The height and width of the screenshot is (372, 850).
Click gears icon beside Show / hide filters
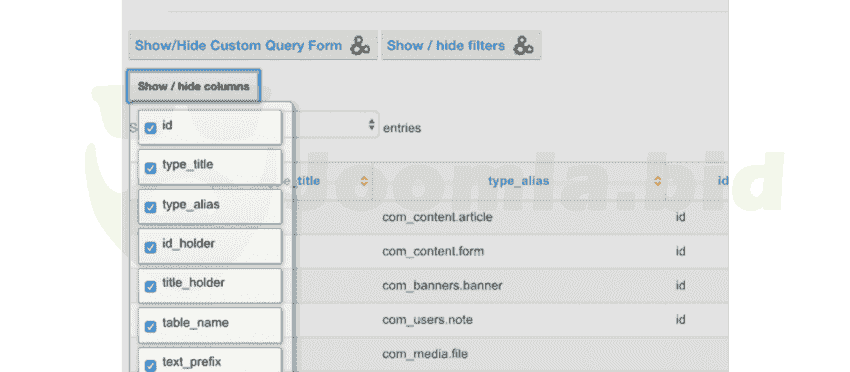point(523,46)
